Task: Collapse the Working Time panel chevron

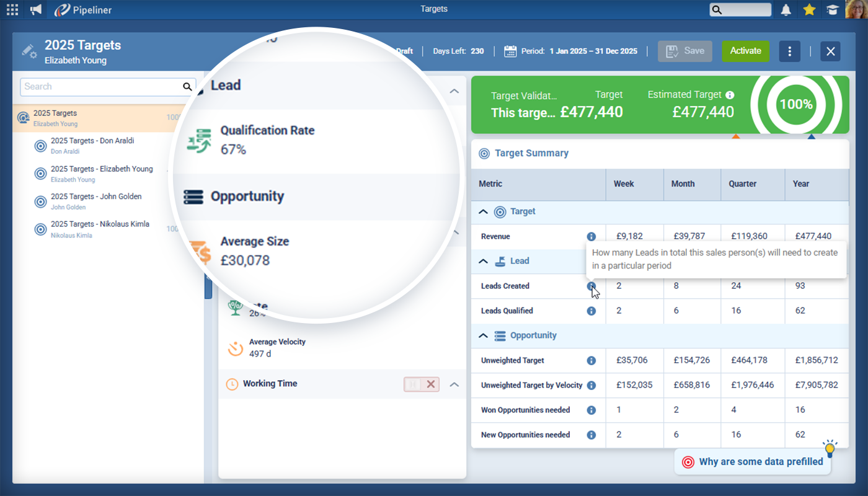Action: click(x=454, y=384)
